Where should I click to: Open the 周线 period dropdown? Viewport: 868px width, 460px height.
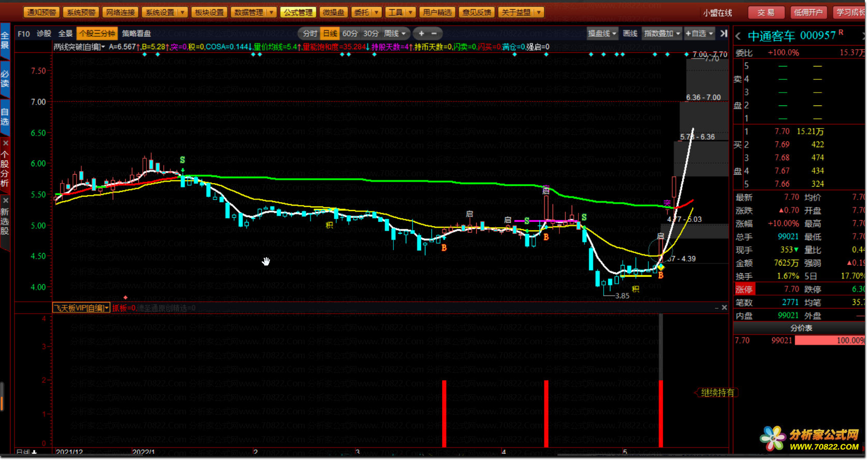click(395, 34)
